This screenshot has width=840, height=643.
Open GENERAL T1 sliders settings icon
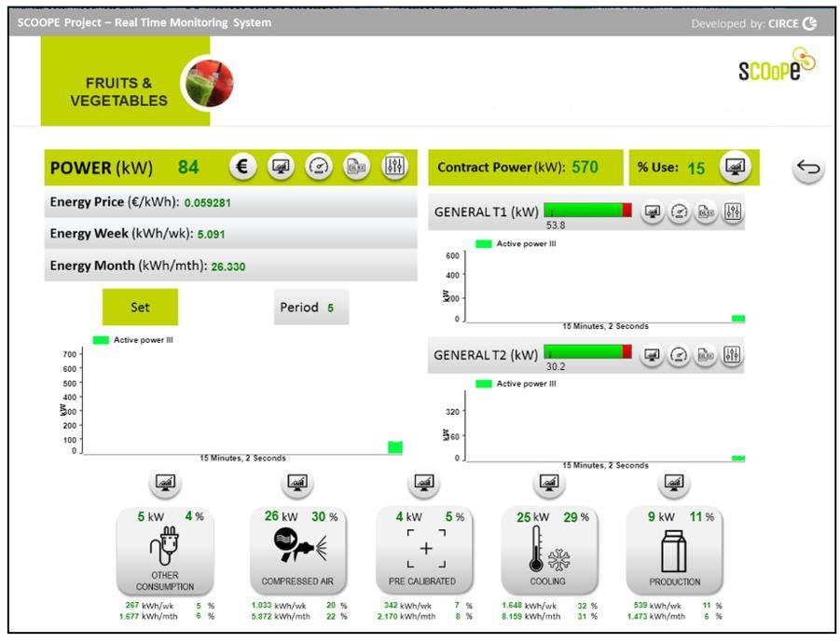pyautogui.click(x=733, y=212)
